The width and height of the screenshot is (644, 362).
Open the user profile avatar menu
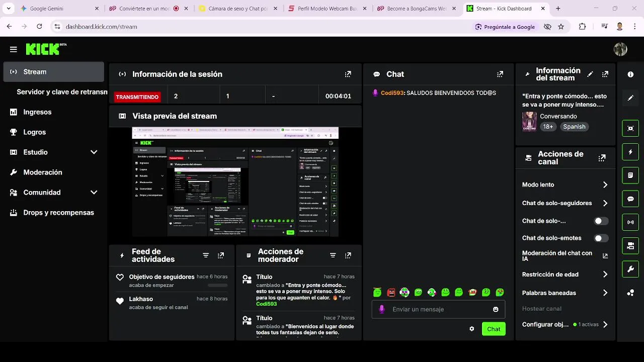coord(620,49)
